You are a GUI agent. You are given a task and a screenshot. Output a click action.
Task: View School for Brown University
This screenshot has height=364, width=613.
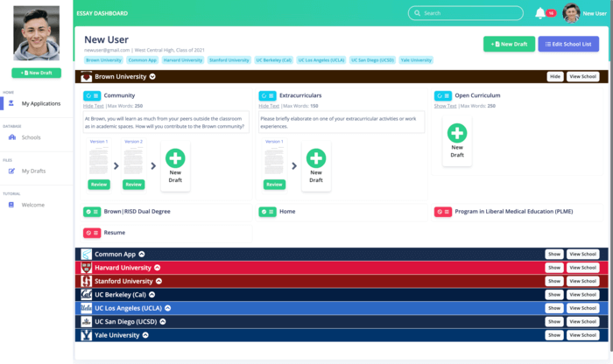pyautogui.click(x=583, y=76)
